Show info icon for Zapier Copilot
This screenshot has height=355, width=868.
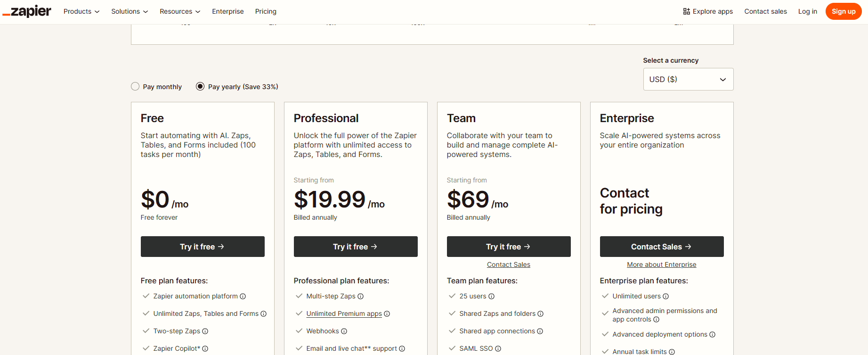pos(205,348)
